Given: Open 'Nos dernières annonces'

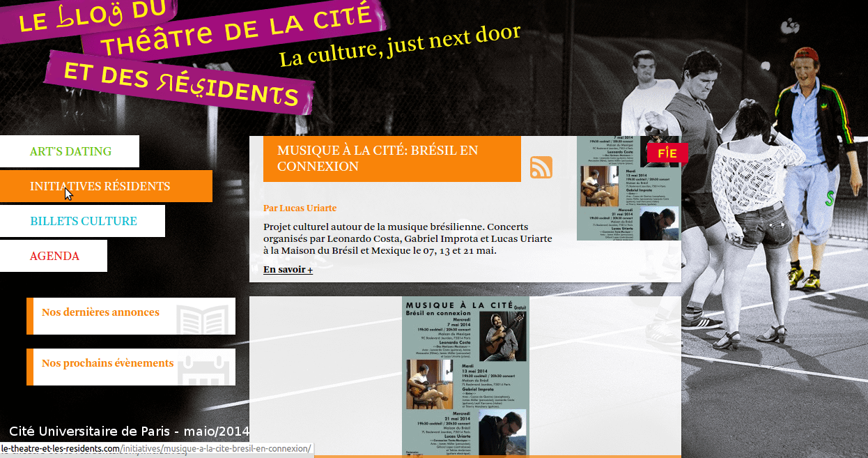Looking at the screenshot, I should point(100,312).
